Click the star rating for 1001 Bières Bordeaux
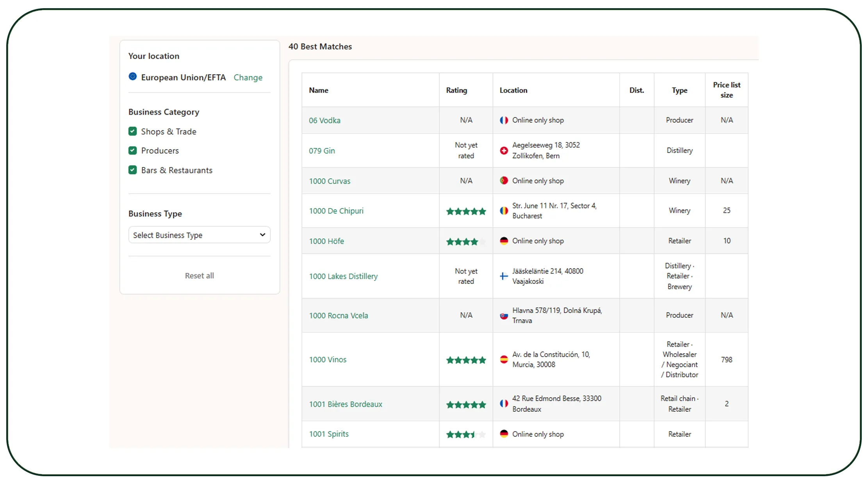 click(466, 405)
